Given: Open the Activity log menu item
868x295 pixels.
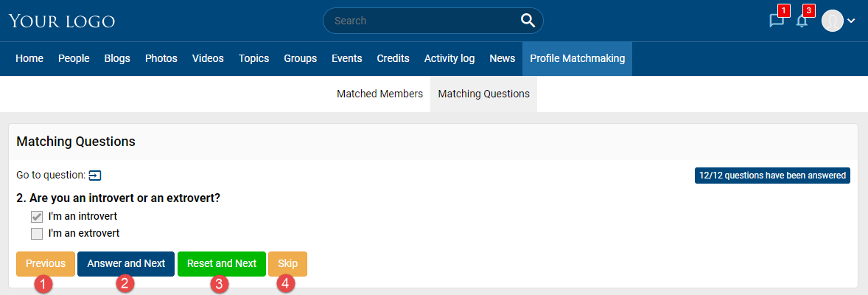Looking at the screenshot, I should 449,59.
